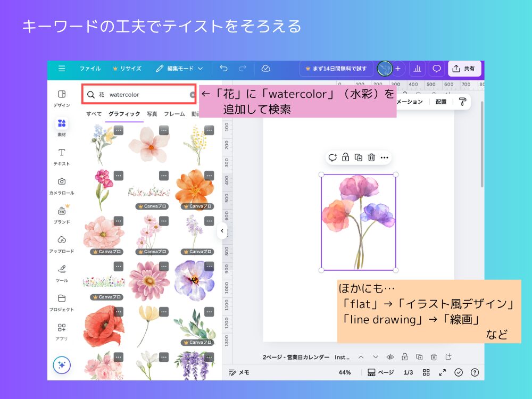Add a new page icon
The image size is (532, 399).
pos(448,357)
